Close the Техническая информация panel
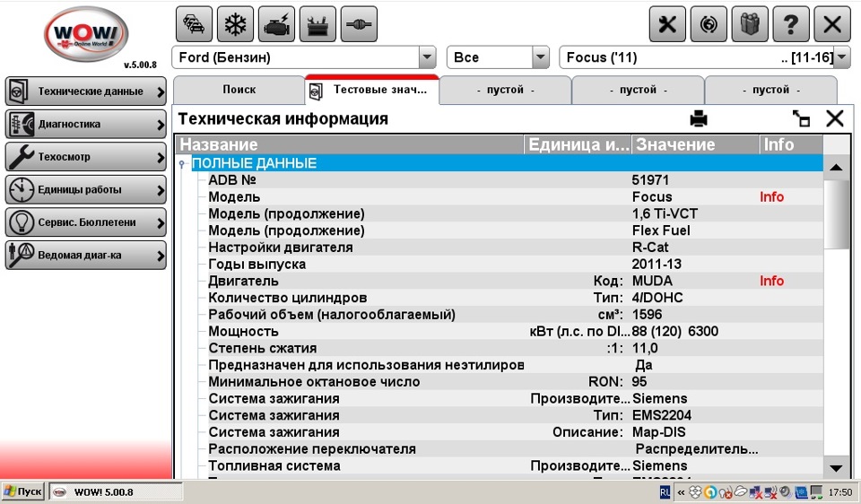861x504 pixels. [835, 118]
